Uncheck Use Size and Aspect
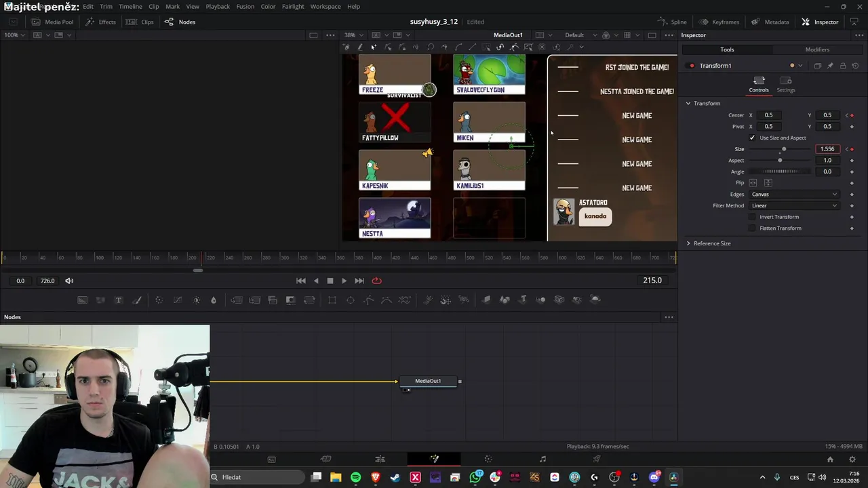 [752, 138]
